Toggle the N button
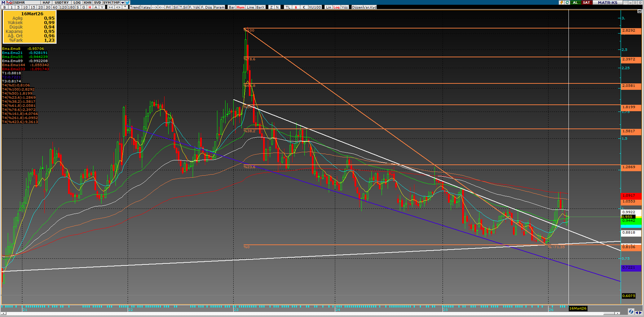644x317 pixels. [277, 8]
